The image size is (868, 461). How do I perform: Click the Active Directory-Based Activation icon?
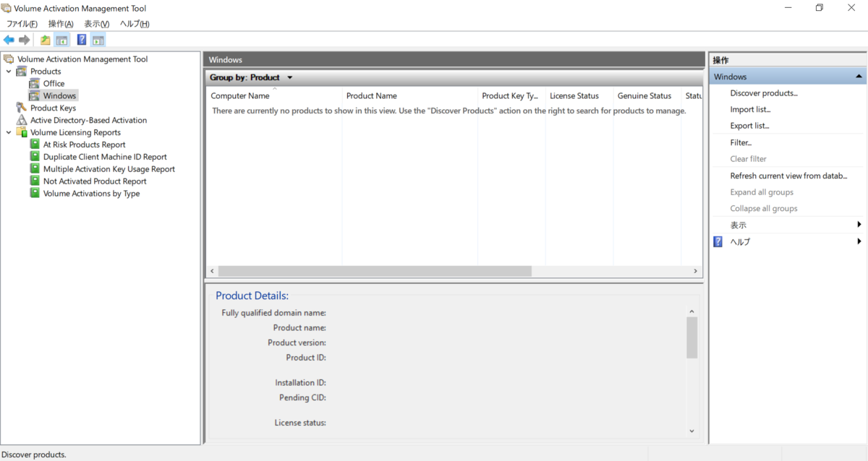click(22, 120)
